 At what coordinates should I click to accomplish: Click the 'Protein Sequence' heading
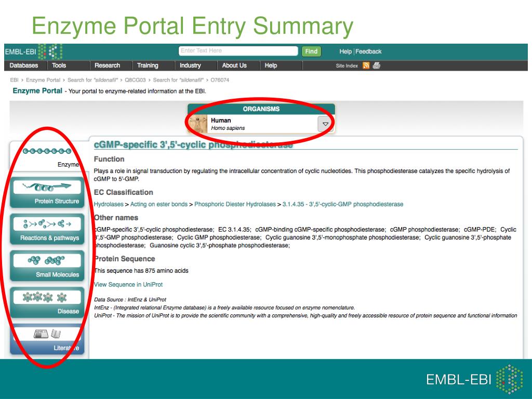pos(125,259)
